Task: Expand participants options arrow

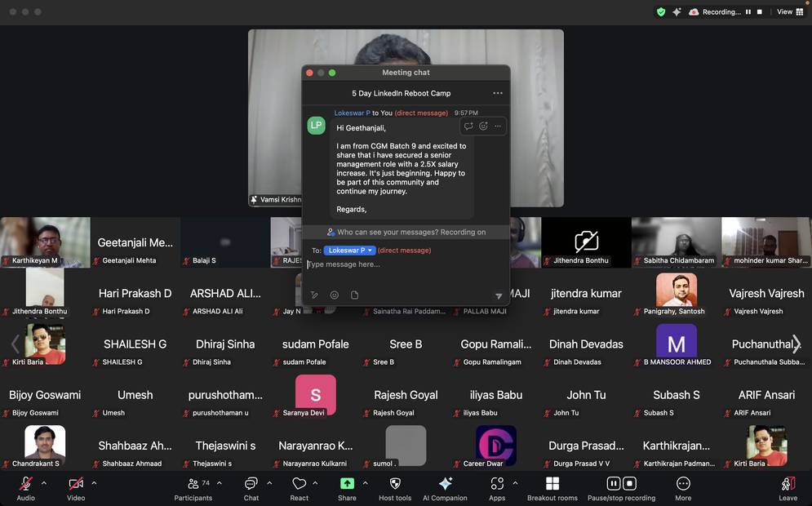Action: [220, 482]
